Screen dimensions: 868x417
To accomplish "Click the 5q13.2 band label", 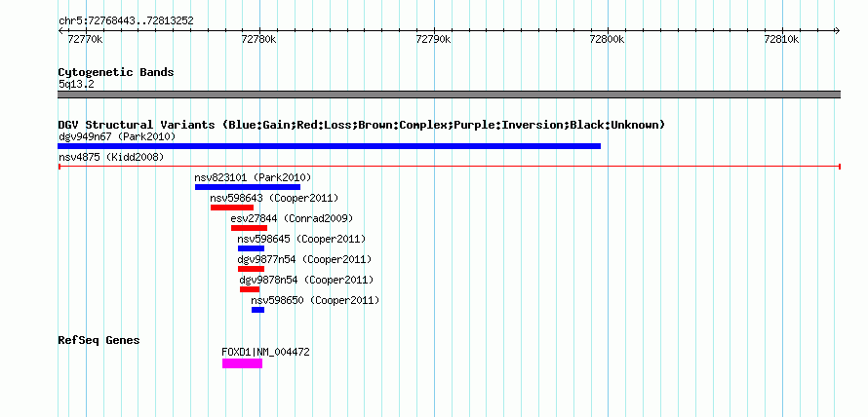I will click(x=76, y=84).
